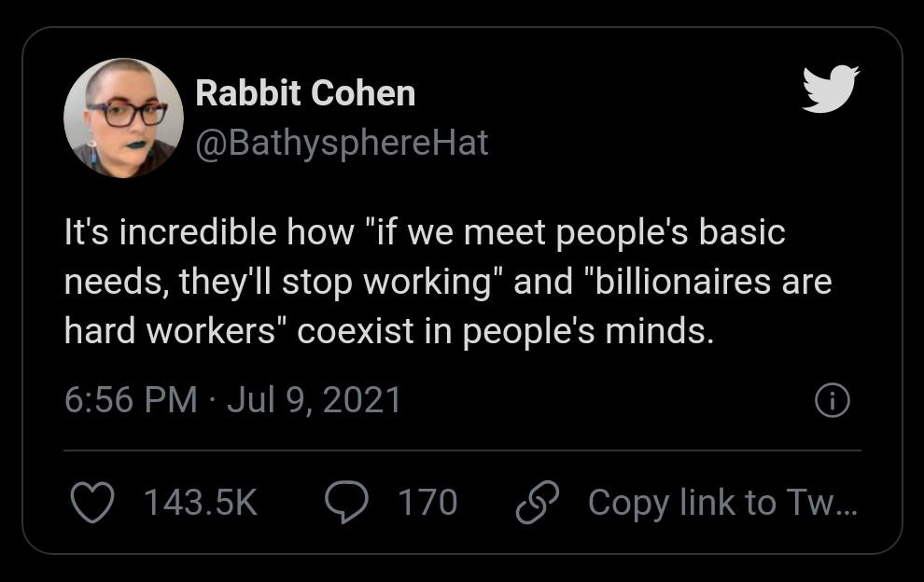
Task: Click the Twitter bird logo
Action: pos(830,89)
